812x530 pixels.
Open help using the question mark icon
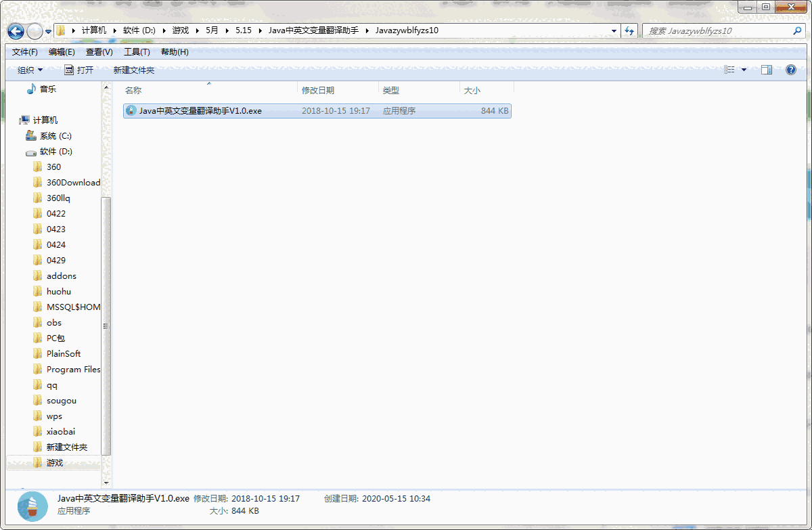click(790, 69)
